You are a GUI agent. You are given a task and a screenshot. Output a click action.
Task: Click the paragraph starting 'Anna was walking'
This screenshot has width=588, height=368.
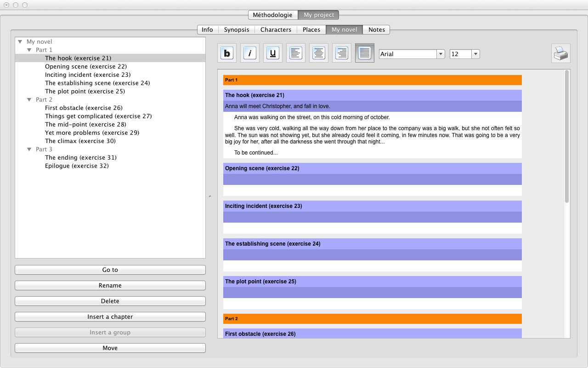312,117
